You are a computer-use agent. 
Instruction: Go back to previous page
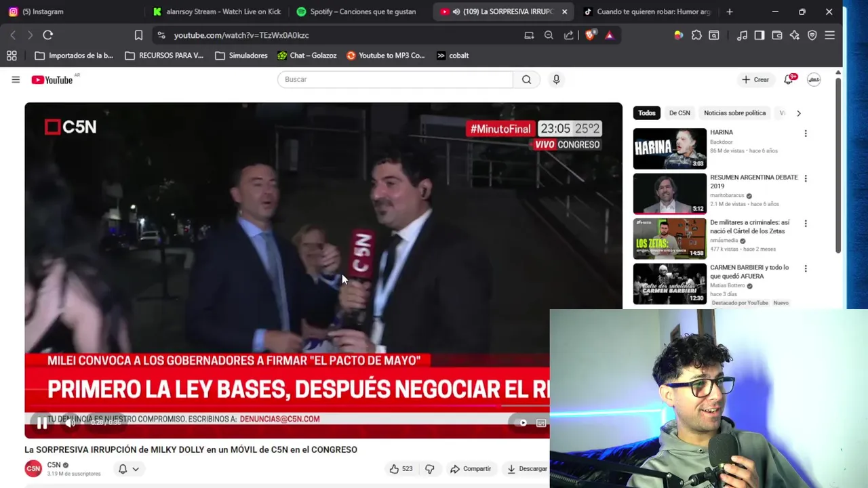point(13,35)
